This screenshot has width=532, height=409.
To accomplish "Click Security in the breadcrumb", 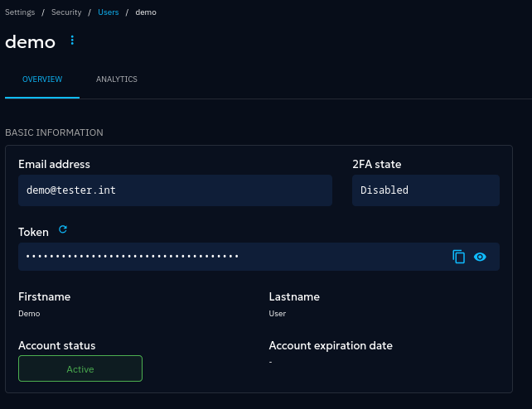I will click(x=66, y=12).
